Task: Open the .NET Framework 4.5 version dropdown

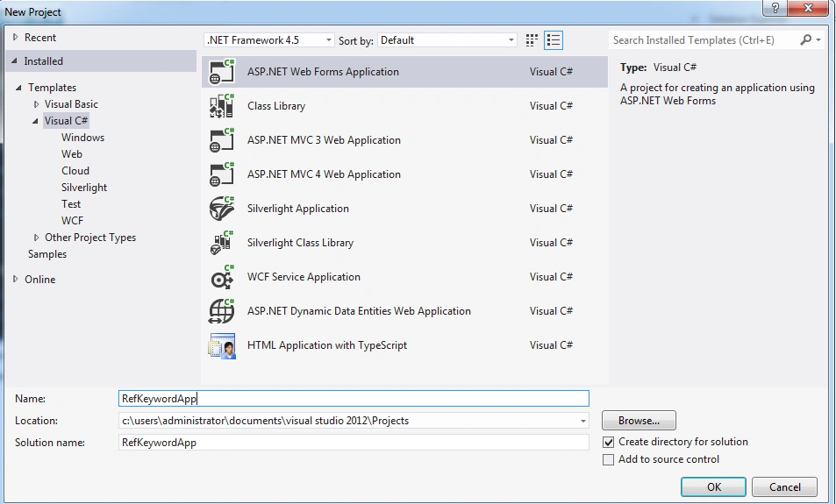Action: 269,40
